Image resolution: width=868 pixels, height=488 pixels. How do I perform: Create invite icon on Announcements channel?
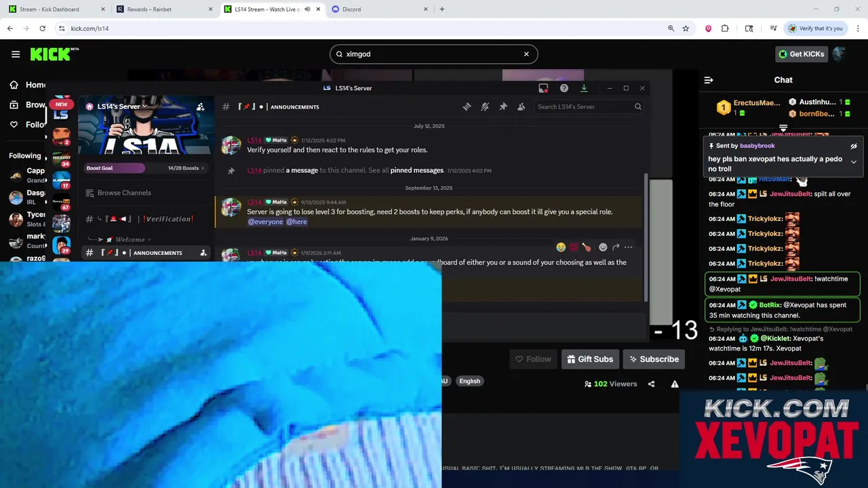pyautogui.click(x=203, y=253)
